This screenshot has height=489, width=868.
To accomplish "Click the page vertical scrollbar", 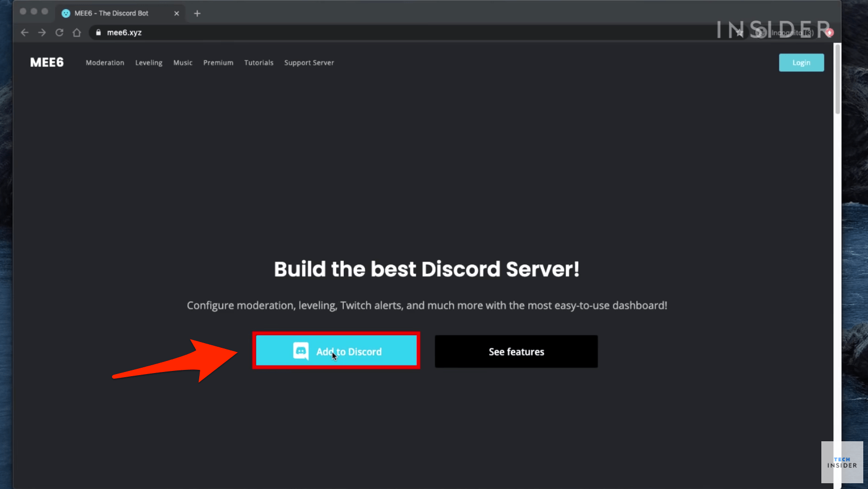I will 838,79.
